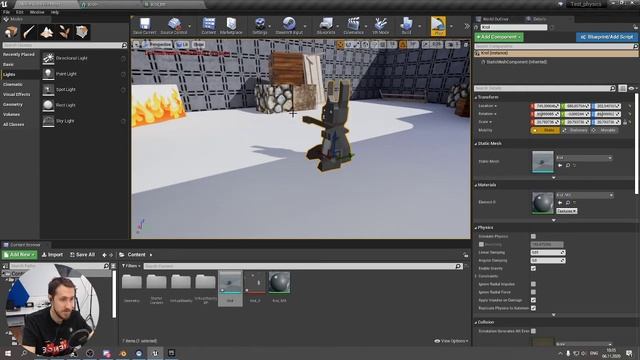Open the Window menu
Image resolution: width=640 pixels, height=360 pixels.
point(37,12)
